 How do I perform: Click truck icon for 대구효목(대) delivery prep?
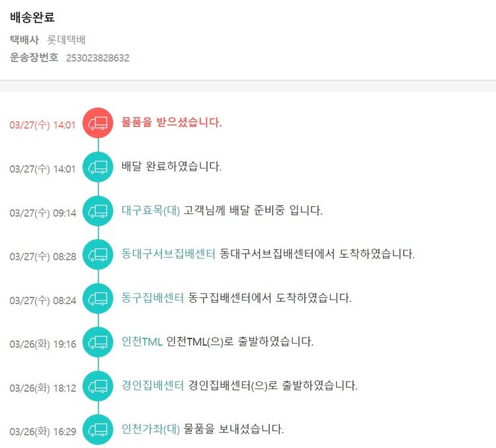click(x=98, y=211)
